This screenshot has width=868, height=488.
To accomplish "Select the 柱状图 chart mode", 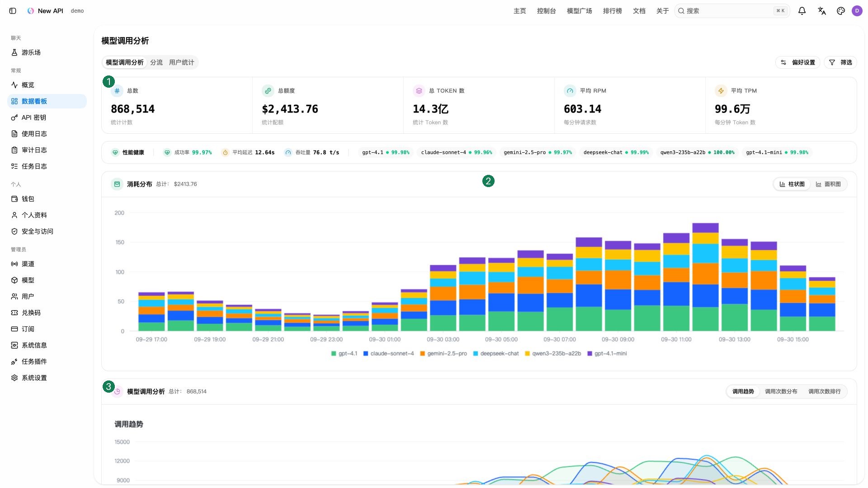I will click(x=792, y=184).
